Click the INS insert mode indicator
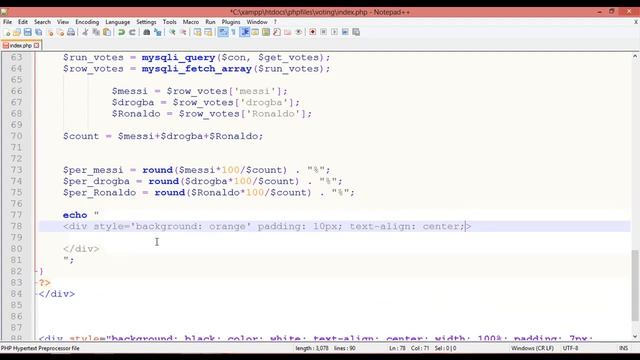Screen dimensions: 640x360 623,348
